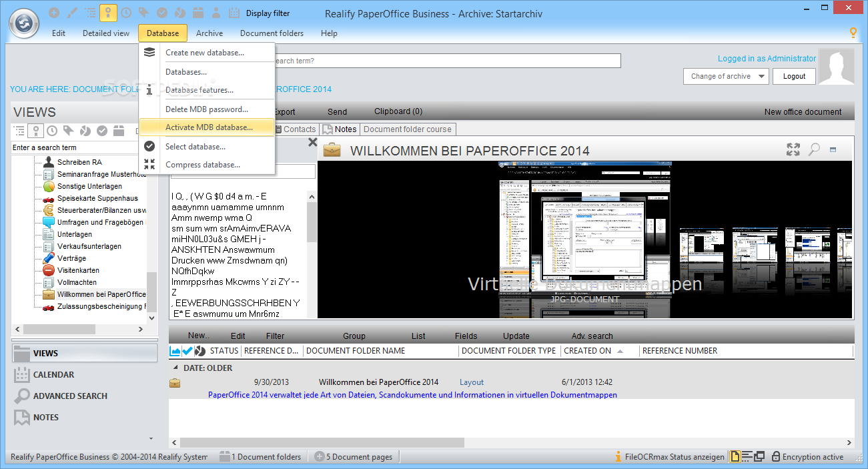Screen dimensions: 868x469
Task: Click the lightbulb tip icon at top right
Action: 853,33
